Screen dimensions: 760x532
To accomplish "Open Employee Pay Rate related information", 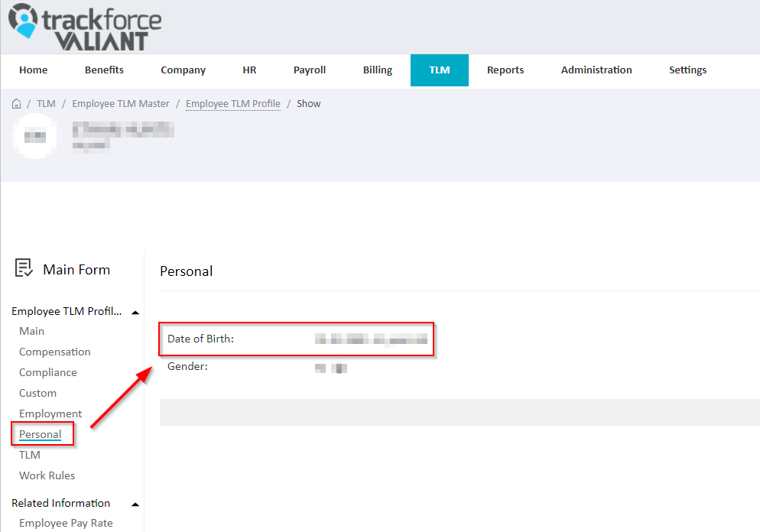I will point(66,523).
